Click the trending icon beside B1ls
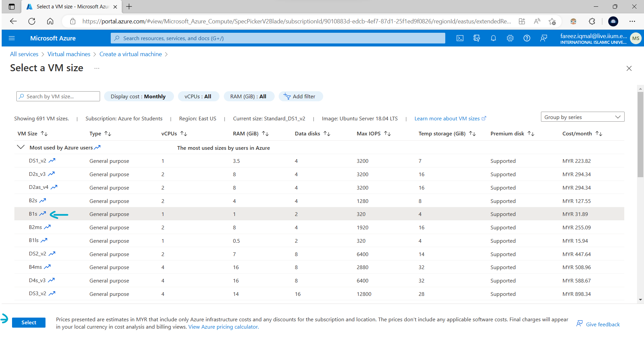 (44, 240)
